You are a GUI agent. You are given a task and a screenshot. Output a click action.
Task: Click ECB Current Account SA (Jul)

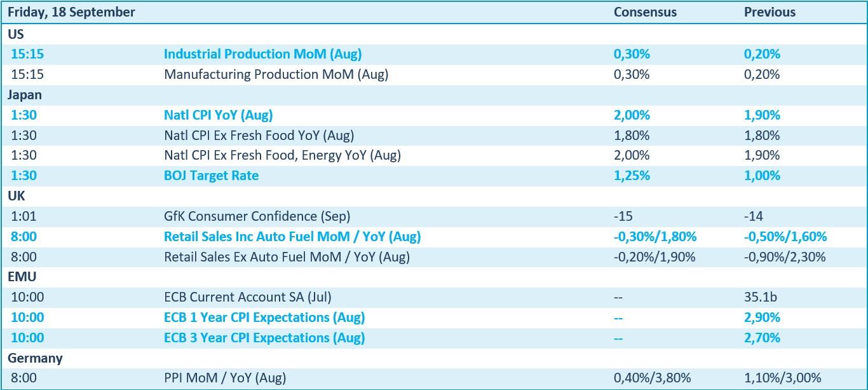click(248, 296)
